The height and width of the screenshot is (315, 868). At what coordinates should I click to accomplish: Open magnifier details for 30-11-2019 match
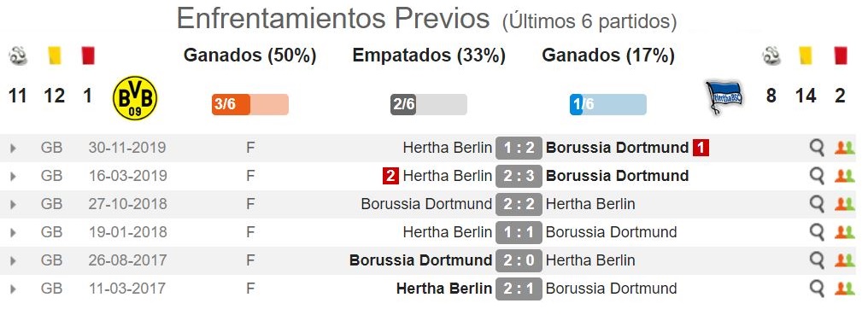[817, 148]
